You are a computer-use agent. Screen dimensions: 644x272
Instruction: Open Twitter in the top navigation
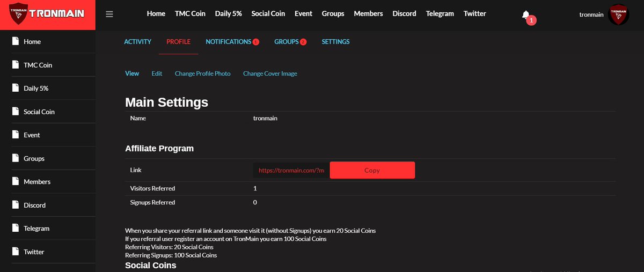click(475, 13)
